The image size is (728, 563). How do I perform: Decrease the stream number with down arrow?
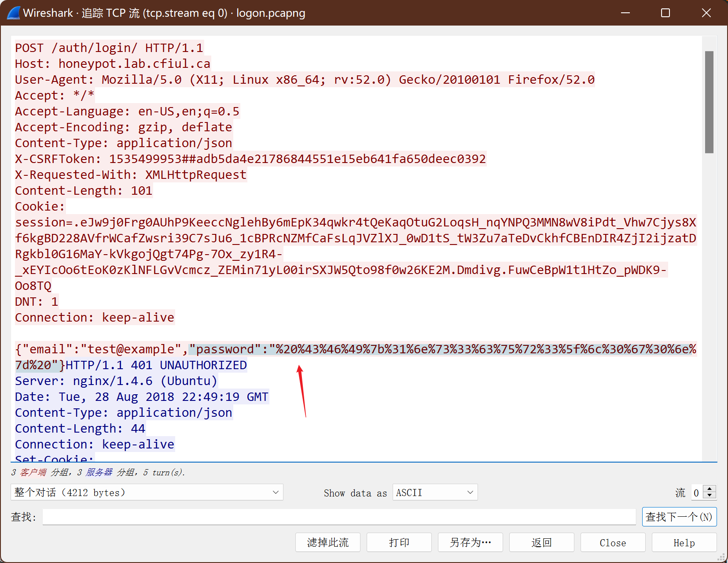point(710,496)
